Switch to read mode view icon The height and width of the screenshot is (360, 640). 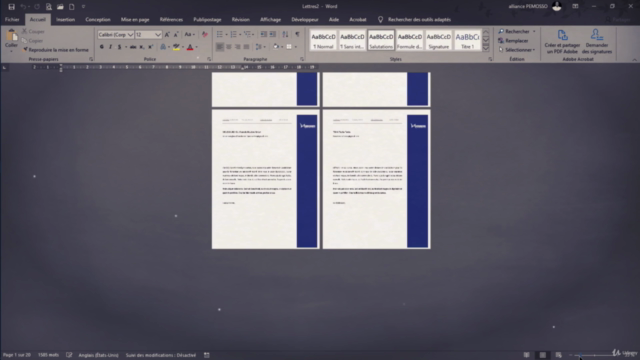click(527, 355)
